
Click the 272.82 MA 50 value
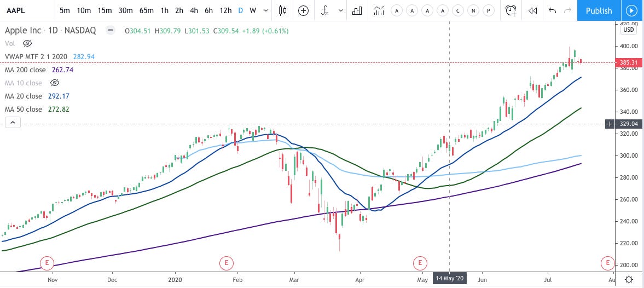[59, 109]
